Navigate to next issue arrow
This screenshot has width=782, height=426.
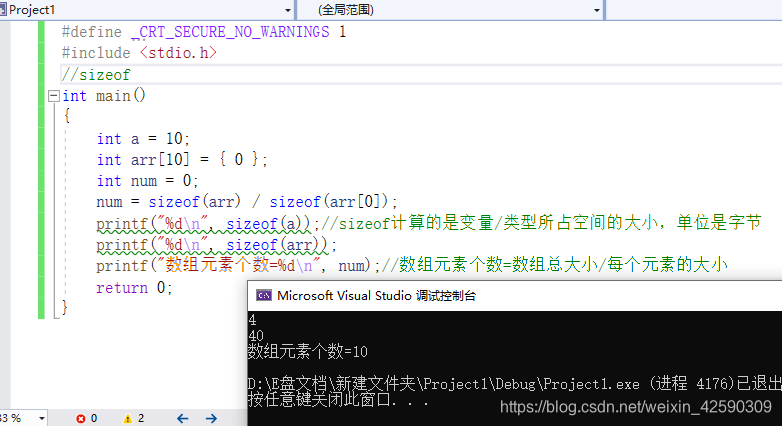click(211, 419)
